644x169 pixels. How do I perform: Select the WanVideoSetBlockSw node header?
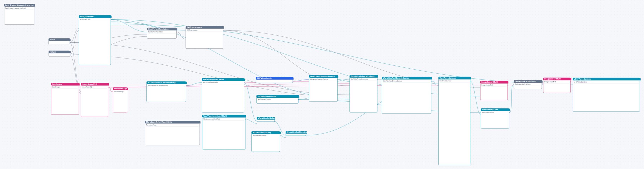296,132
